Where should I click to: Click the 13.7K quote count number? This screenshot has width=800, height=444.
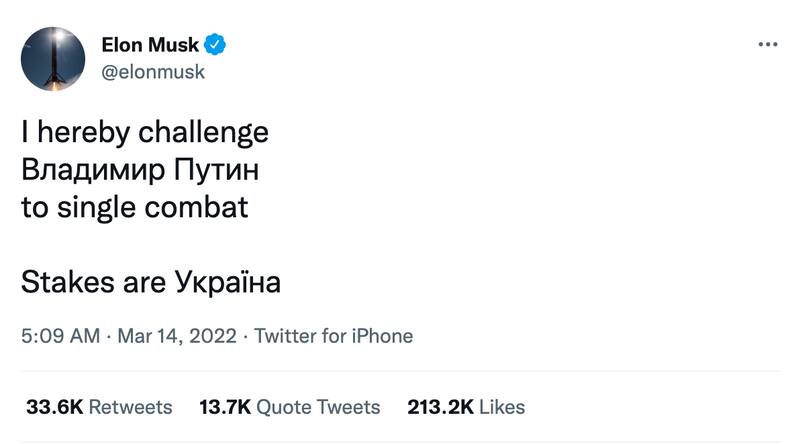pyautogui.click(x=225, y=407)
